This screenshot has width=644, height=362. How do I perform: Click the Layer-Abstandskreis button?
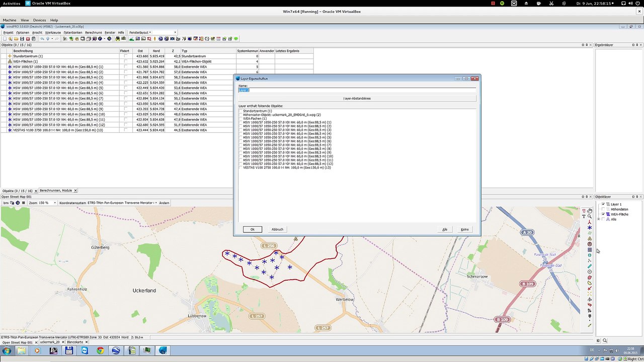357,99
